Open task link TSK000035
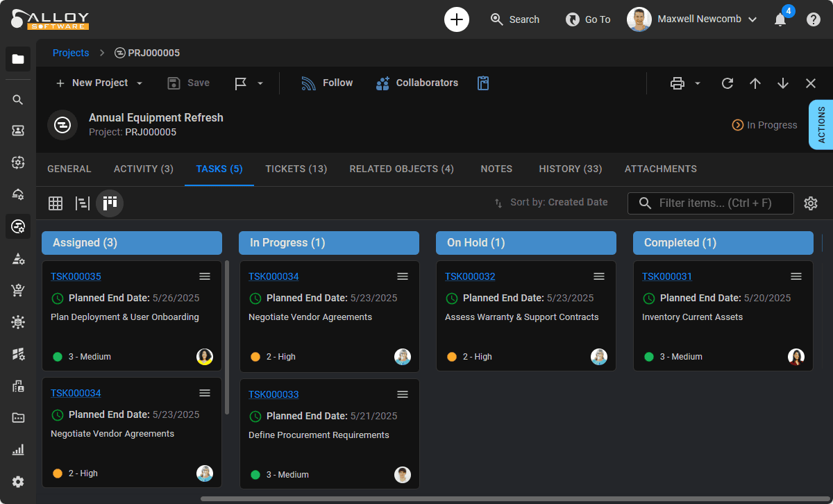This screenshot has height=504, width=833. (x=76, y=276)
